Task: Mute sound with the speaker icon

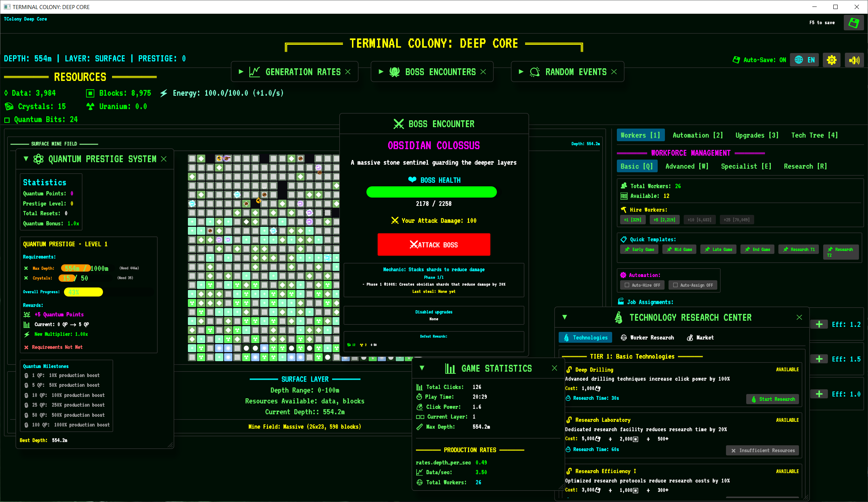Action: tap(854, 60)
